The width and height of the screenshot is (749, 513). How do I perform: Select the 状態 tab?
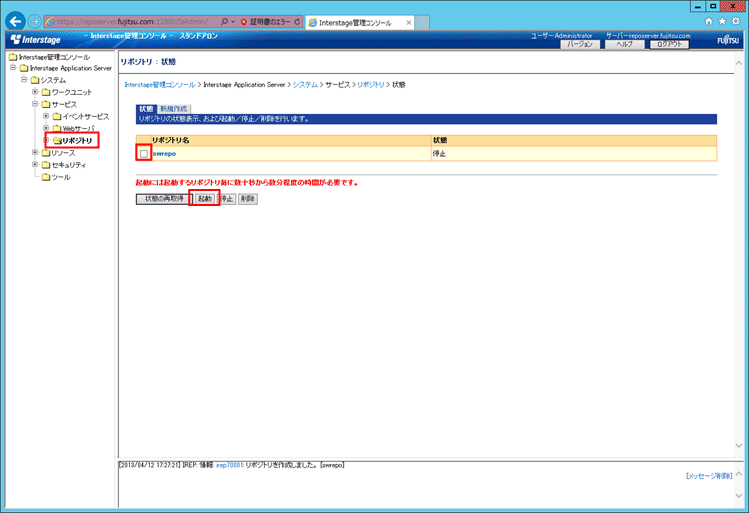(x=146, y=108)
